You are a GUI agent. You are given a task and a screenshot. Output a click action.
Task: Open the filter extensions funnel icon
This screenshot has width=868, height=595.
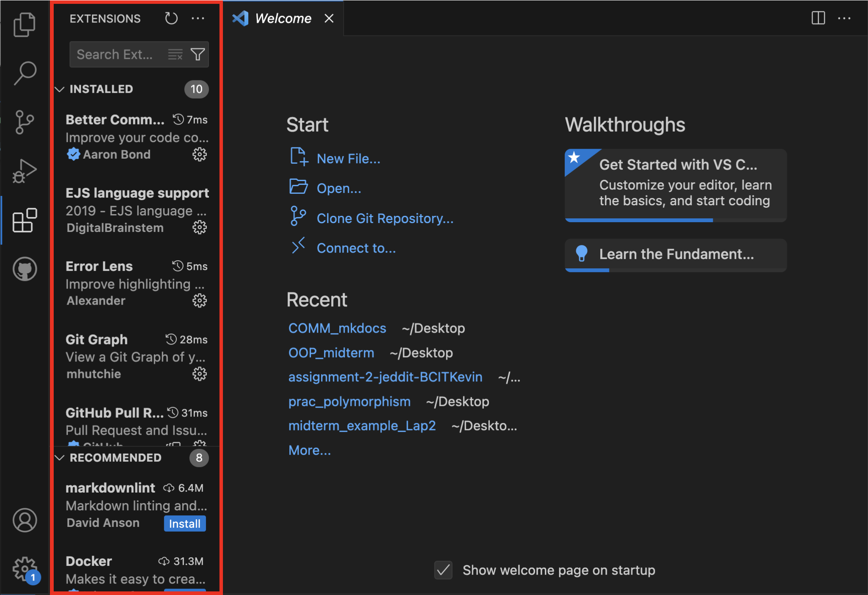pyautogui.click(x=198, y=55)
